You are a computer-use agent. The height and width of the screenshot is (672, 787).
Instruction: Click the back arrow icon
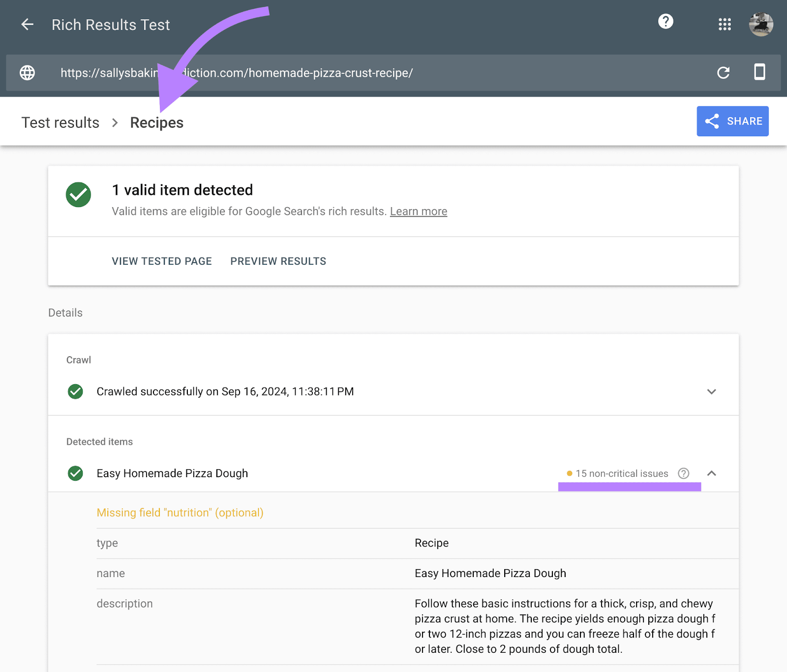pyautogui.click(x=28, y=24)
